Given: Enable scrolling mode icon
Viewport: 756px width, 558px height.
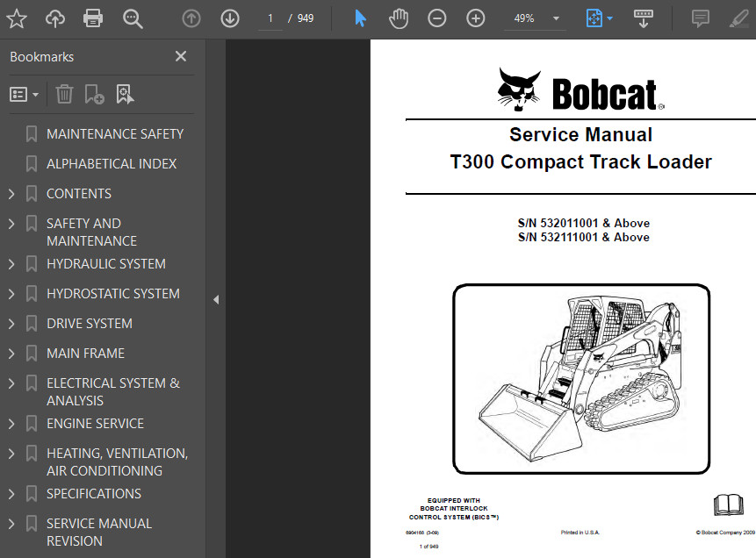Looking at the screenshot, I should (x=644, y=18).
